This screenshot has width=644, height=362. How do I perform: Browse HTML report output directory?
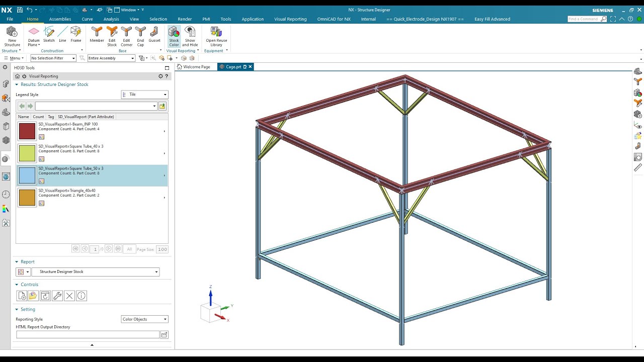tap(164, 334)
